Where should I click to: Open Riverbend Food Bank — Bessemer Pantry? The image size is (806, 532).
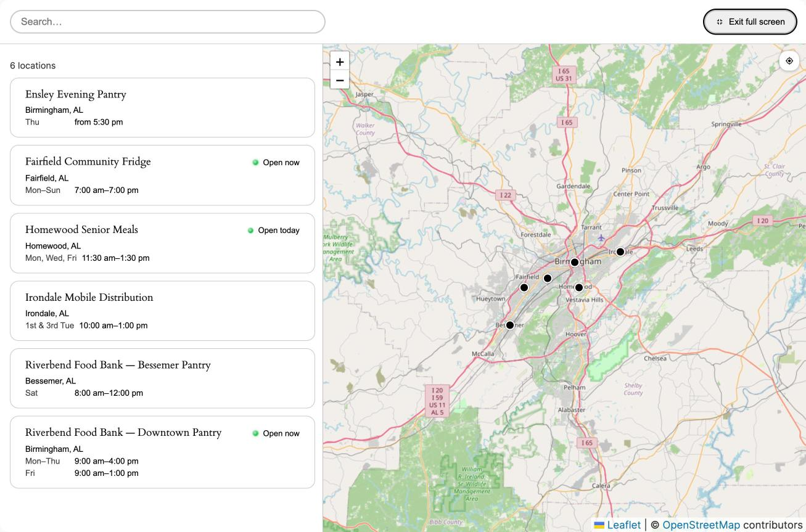(162, 378)
